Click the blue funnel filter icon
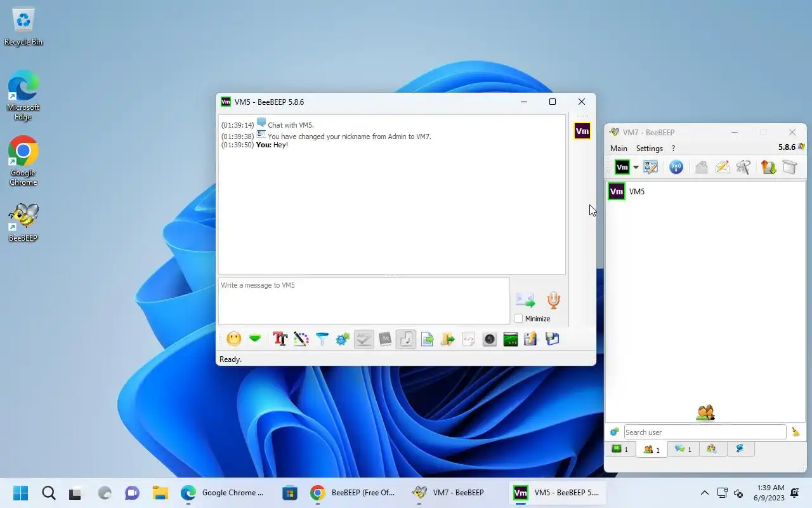812x508 pixels. coord(322,339)
